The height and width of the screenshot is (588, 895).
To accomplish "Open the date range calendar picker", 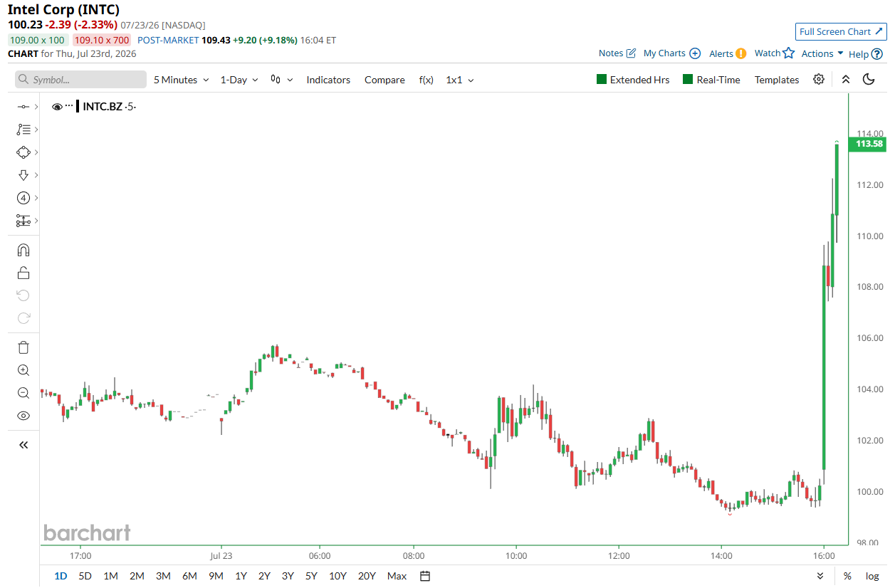I will point(425,576).
